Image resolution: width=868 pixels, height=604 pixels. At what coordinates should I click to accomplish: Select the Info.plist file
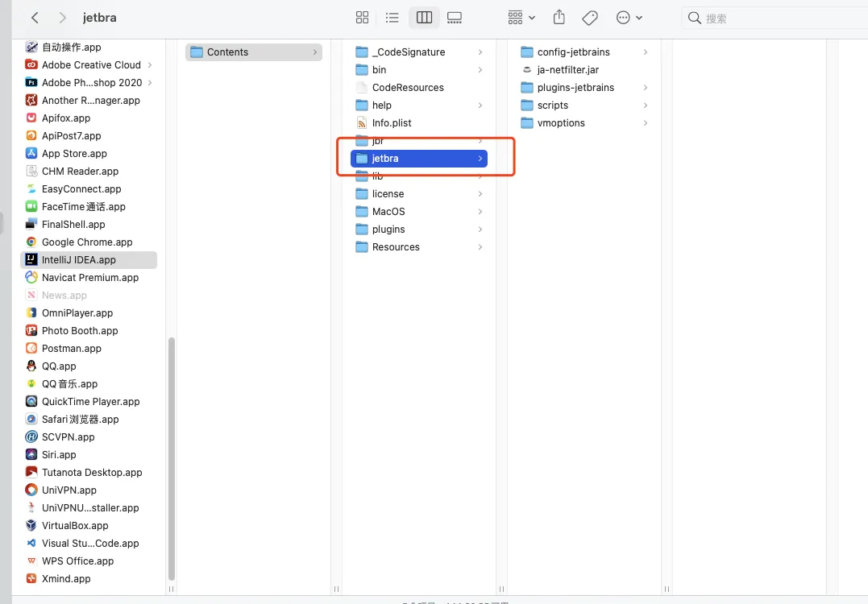[392, 123]
